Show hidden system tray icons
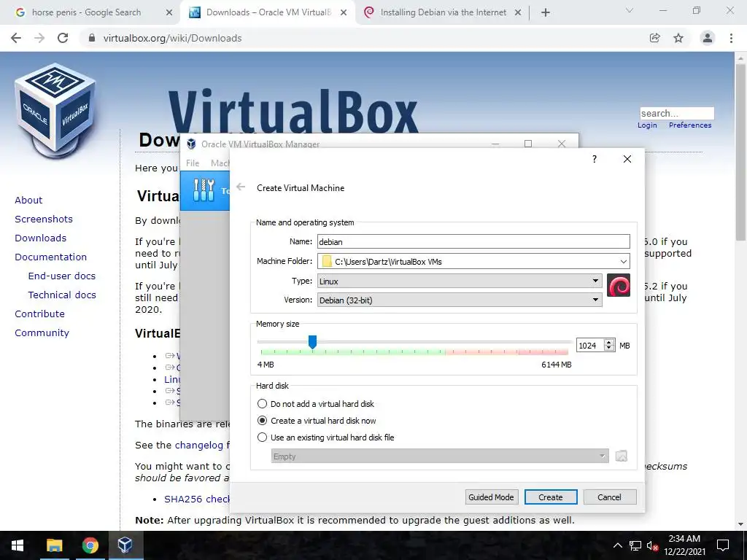Viewport: 747px width, 560px height. point(617,545)
